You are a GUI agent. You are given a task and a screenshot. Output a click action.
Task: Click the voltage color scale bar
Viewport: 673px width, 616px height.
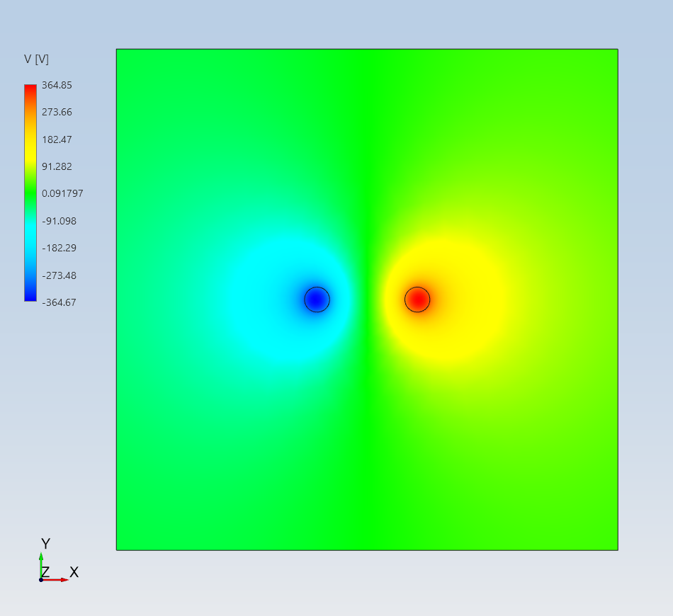(x=30, y=193)
